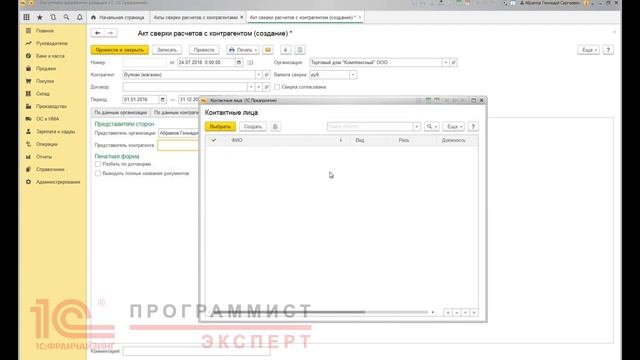Open the Еще menu in Контактные лица
The height and width of the screenshot is (360, 640).
(x=454, y=127)
